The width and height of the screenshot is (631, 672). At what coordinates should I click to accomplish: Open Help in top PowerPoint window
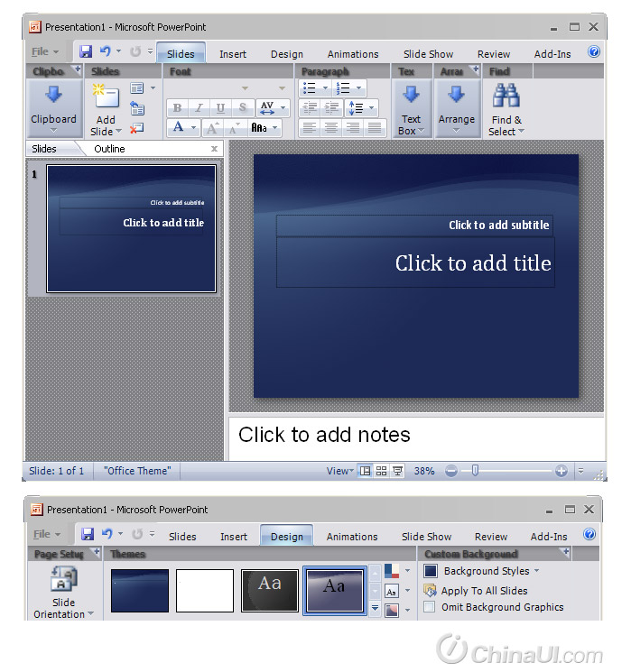coord(594,51)
